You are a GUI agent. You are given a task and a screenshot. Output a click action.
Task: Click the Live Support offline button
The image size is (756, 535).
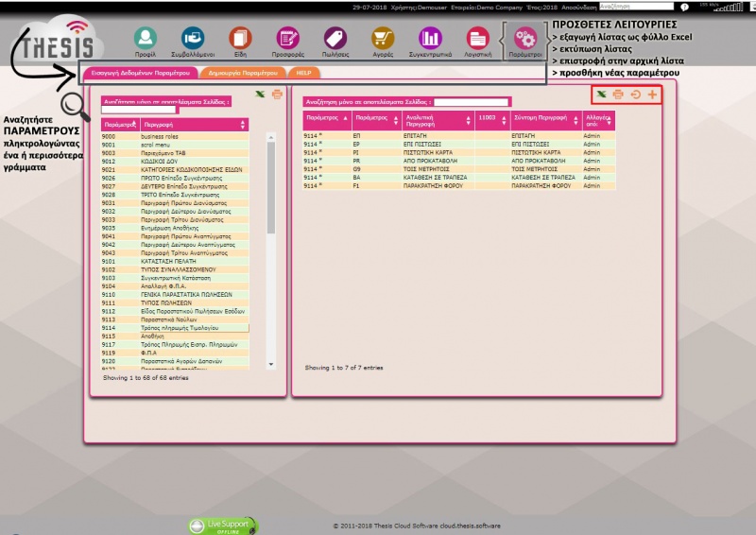click(223, 524)
